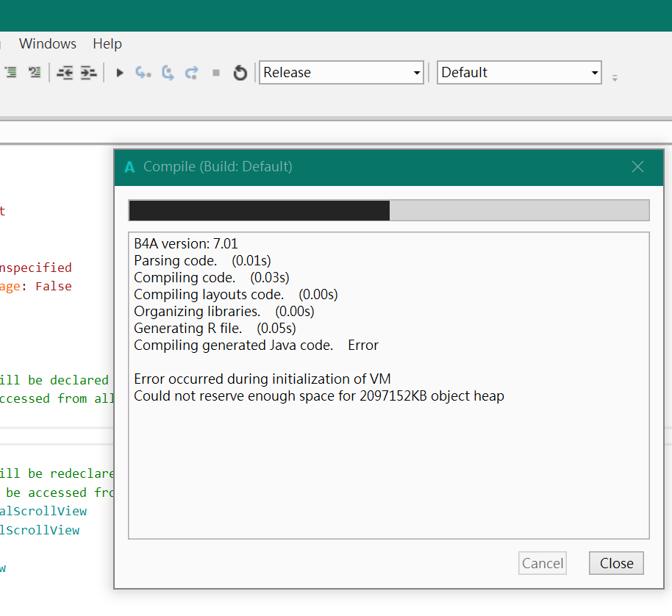Open the Release build mode dropdown

click(342, 72)
